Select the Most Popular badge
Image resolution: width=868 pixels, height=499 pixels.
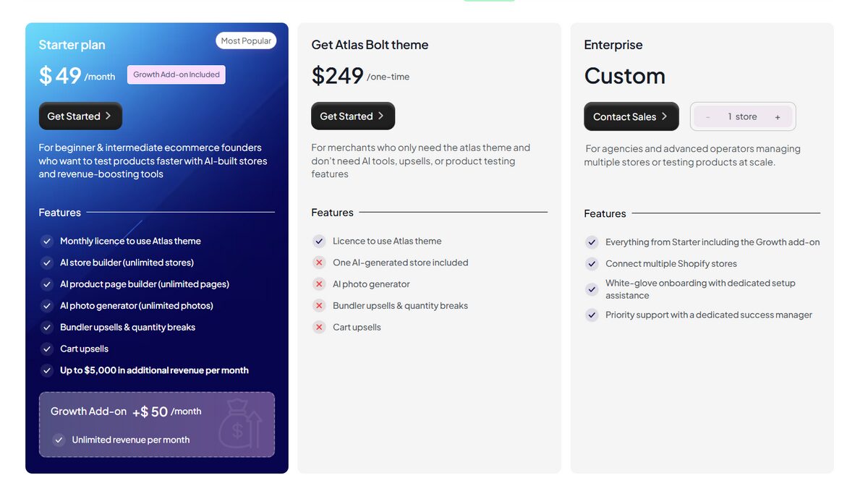point(246,40)
